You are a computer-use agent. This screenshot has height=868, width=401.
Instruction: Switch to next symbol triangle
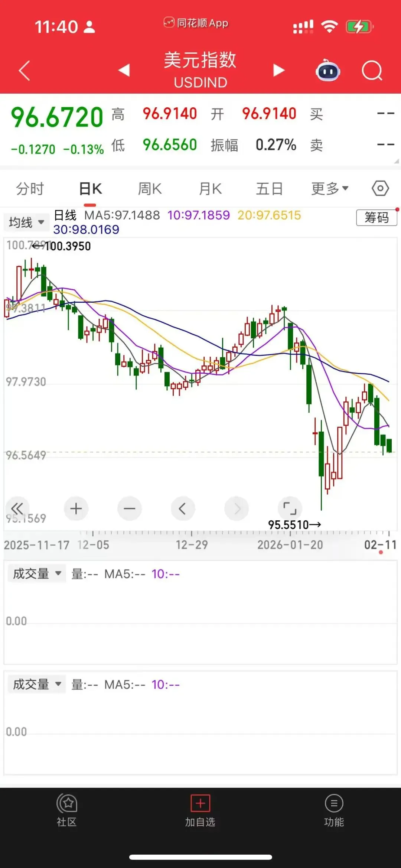[x=279, y=70]
